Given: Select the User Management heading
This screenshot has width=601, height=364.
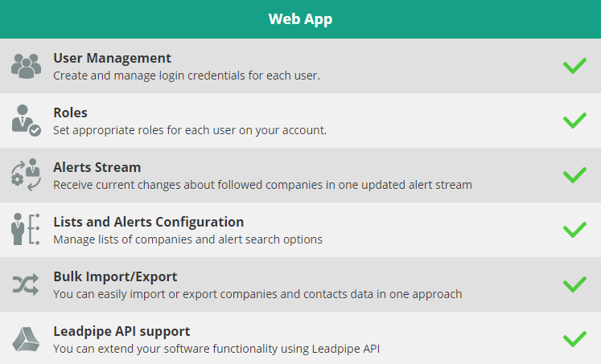Looking at the screenshot, I should click(112, 58).
